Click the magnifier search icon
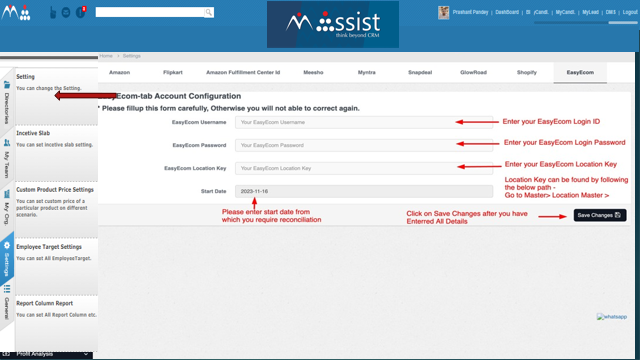This screenshot has height=360, width=640. pos(209,12)
